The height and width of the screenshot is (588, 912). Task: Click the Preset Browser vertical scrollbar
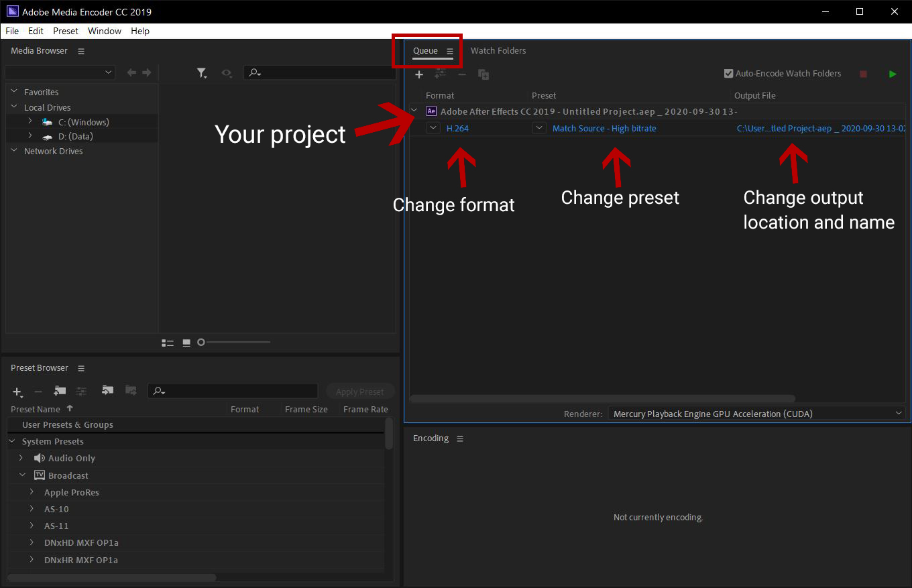coord(389,434)
